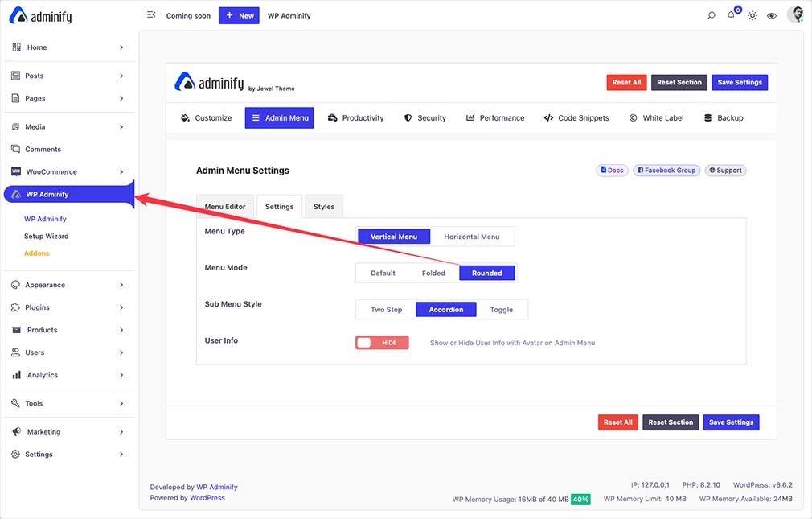Set Menu Mode to Rounded
This screenshot has width=812, height=519.
click(x=486, y=274)
